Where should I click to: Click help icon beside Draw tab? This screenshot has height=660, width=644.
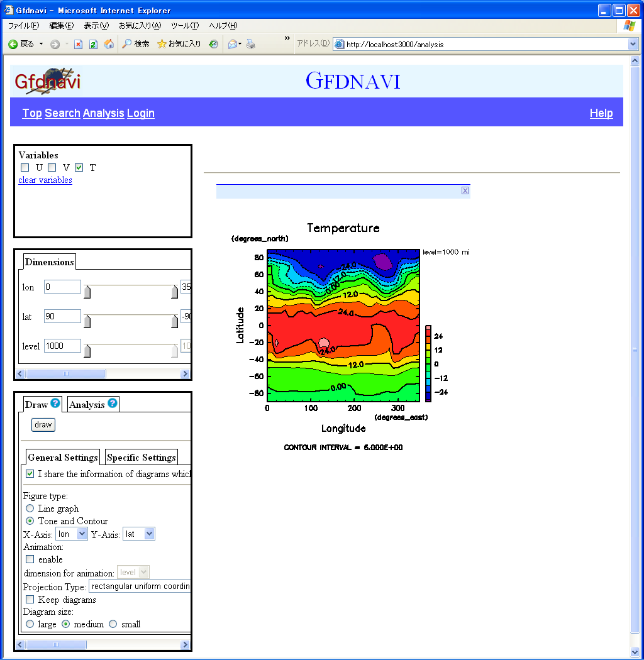55,404
